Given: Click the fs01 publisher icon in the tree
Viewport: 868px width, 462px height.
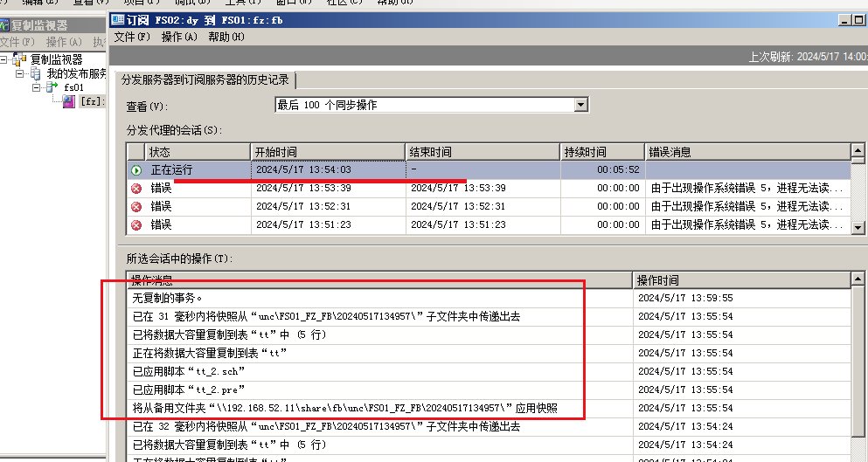Looking at the screenshot, I should (52, 86).
